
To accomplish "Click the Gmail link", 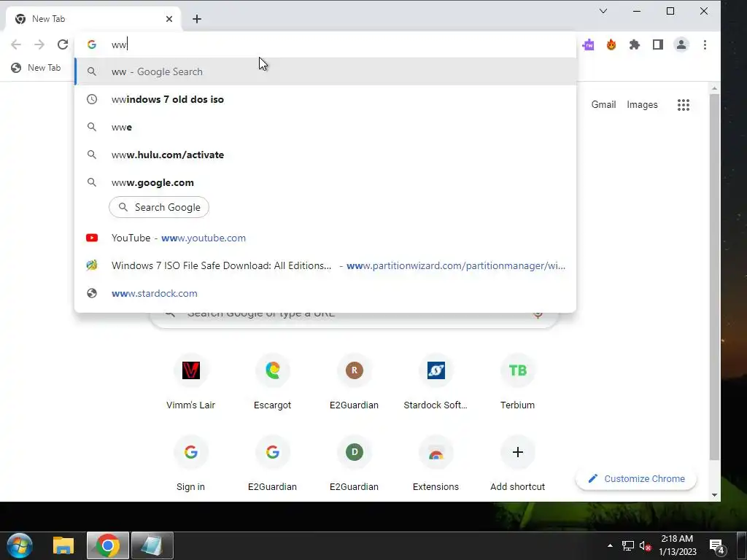I will pyautogui.click(x=603, y=105).
